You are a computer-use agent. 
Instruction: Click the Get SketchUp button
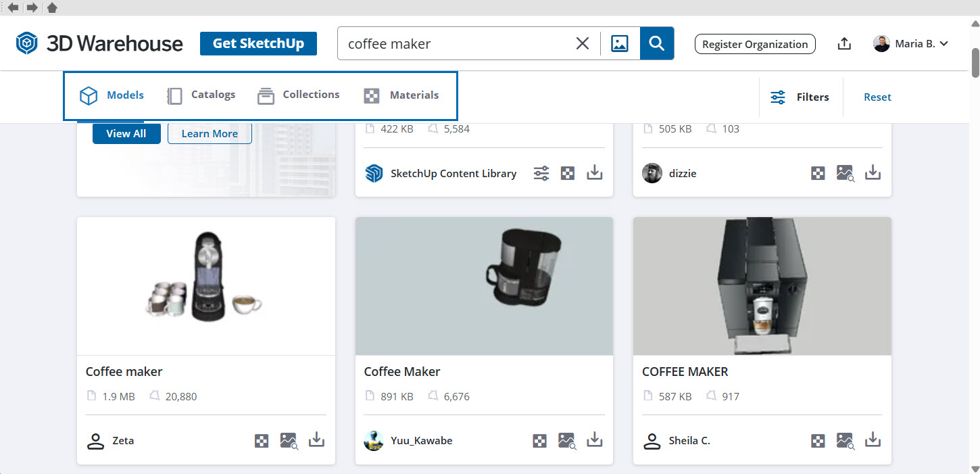coord(258,43)
